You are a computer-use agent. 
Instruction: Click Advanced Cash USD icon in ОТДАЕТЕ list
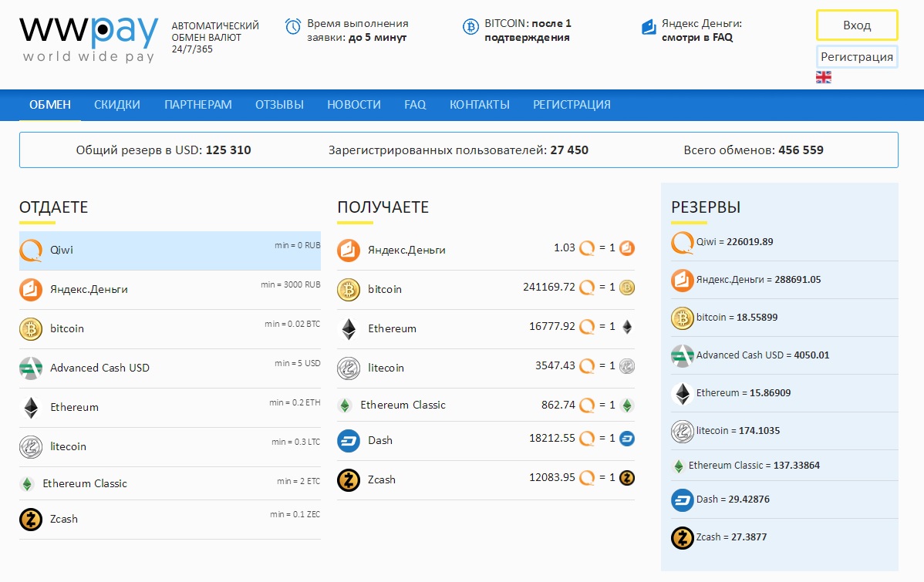coord(31,368)
